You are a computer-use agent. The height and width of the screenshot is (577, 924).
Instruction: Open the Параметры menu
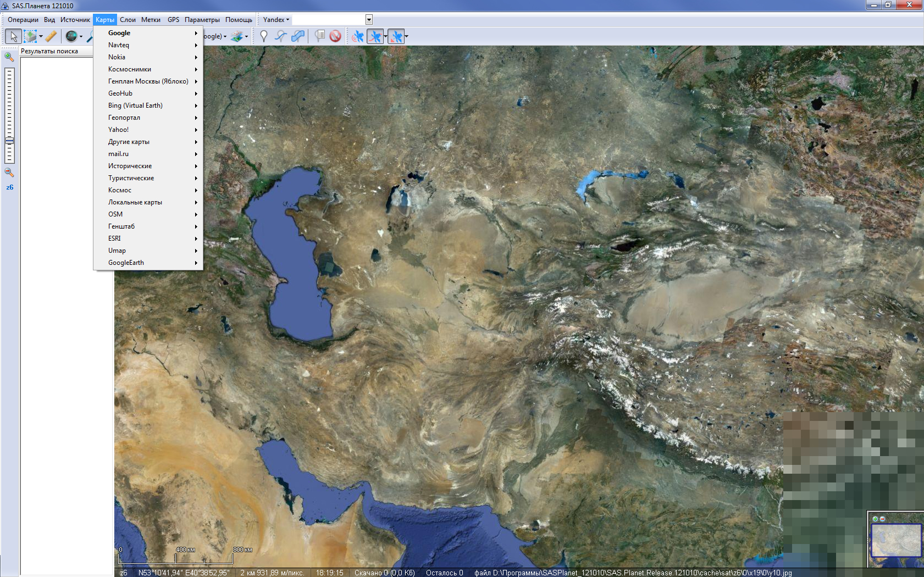[x=202, y=20]
